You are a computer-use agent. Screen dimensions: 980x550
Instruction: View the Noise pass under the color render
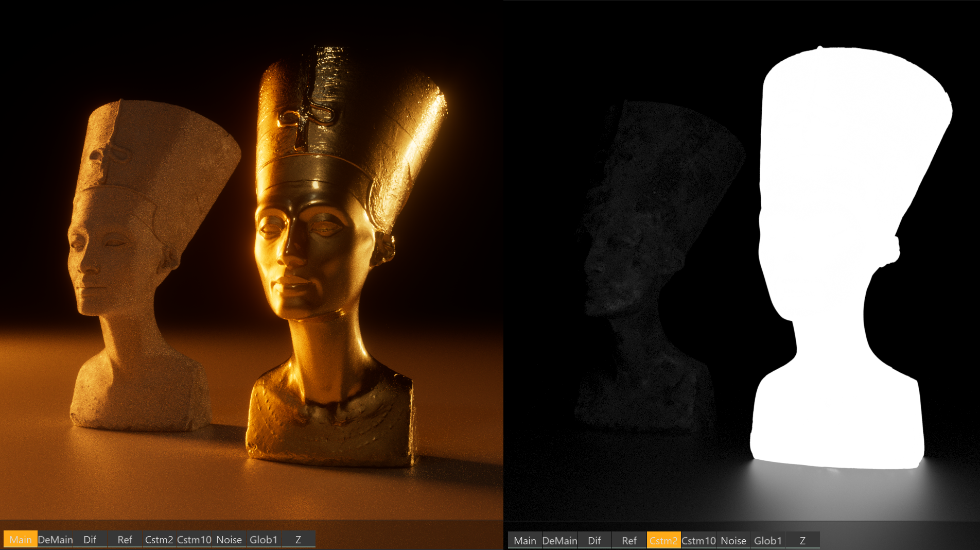point(229,539)
